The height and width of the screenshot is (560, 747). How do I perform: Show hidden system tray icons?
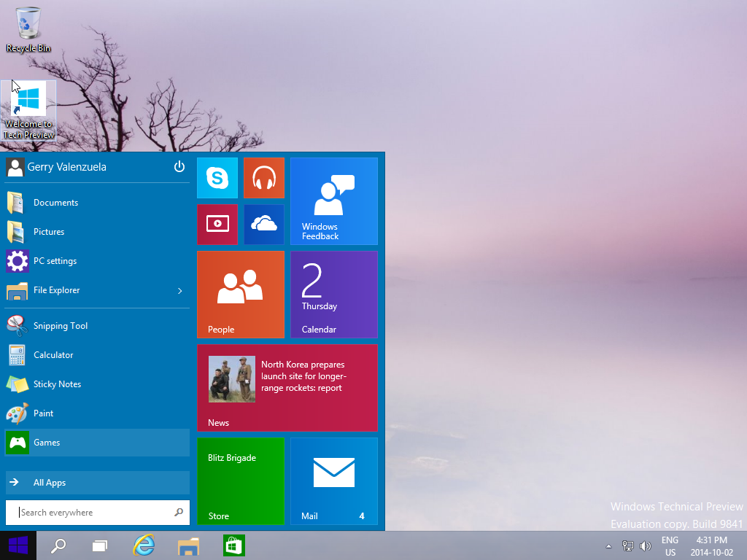[x=608, y=546]
